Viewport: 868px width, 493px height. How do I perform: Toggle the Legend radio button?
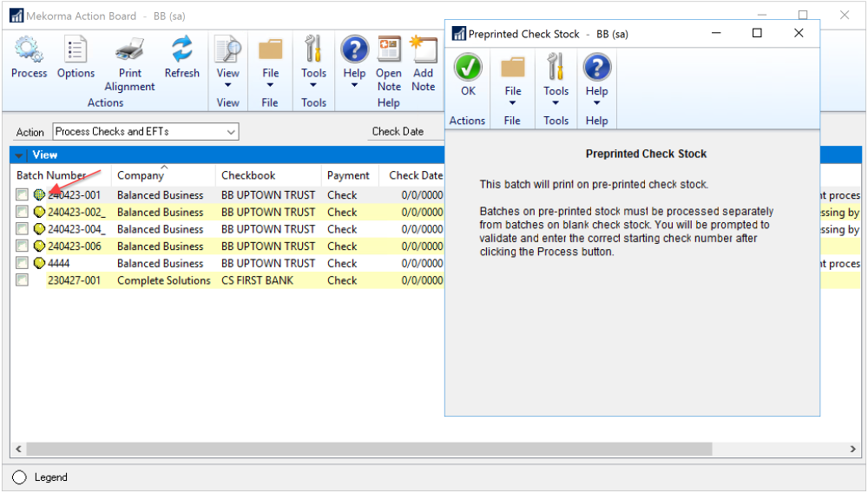(x=19, y=477)
